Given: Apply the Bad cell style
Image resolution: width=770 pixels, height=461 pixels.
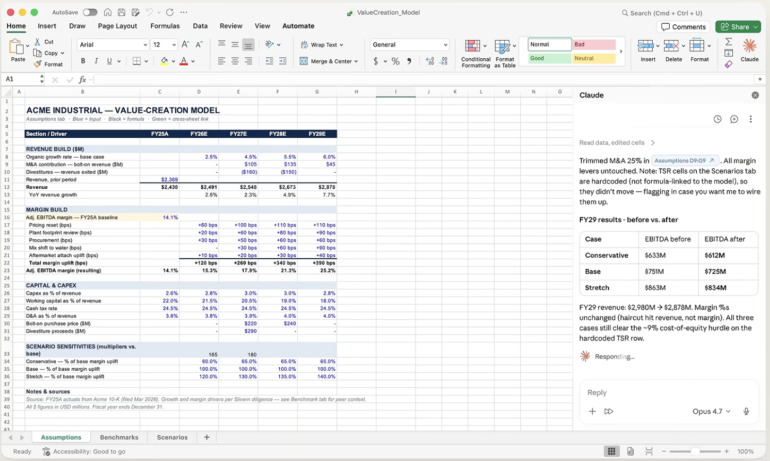Looking at the screenshot, I should 594,45.
